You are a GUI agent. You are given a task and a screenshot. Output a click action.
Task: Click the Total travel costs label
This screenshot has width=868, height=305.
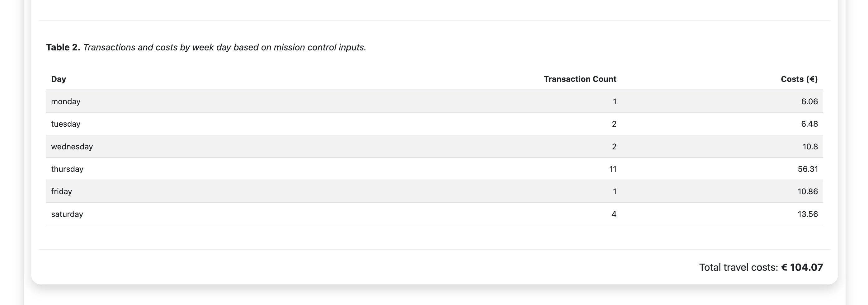click(x=738, y=267)
